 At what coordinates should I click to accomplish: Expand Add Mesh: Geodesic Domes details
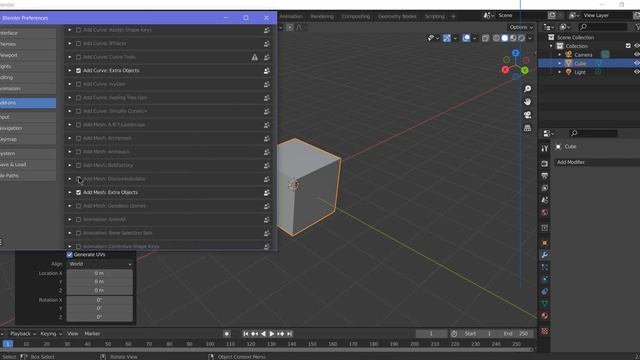coord(69,206)
